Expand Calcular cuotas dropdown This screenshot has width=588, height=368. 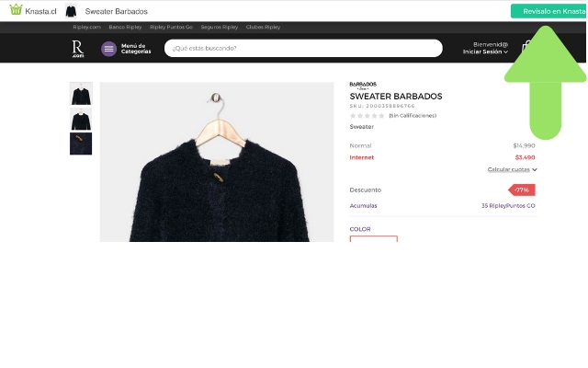[513, 169]
